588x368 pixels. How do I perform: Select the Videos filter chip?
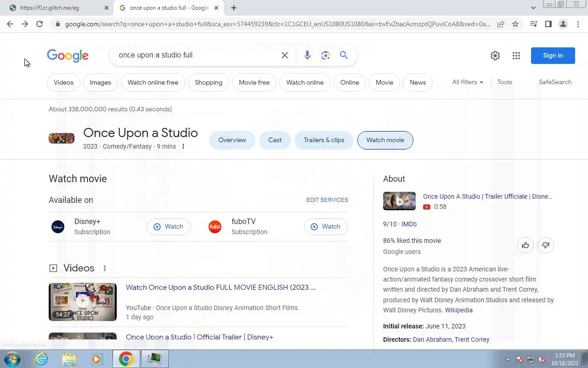(63, 82)
